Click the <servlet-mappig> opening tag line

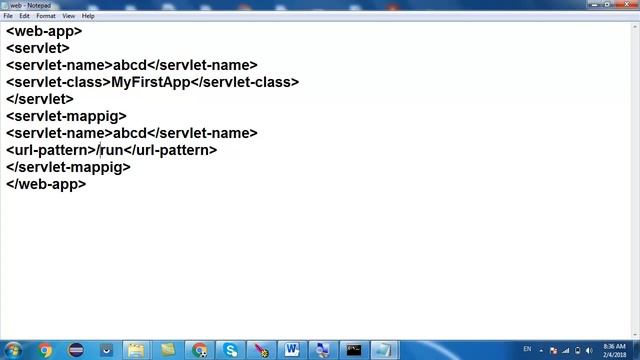(66, 116)
